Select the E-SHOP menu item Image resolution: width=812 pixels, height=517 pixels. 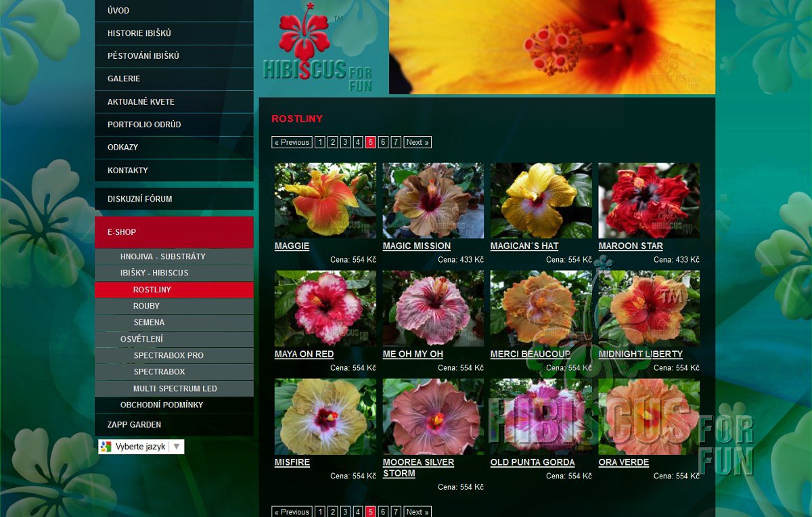174,232
